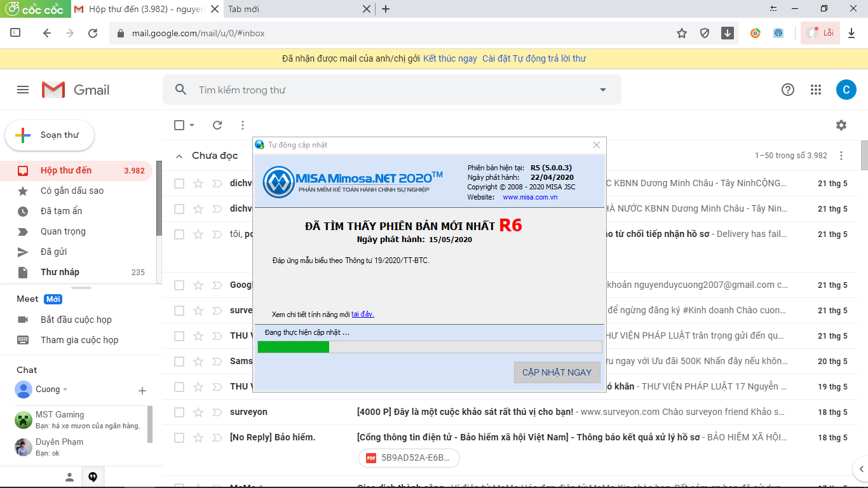Open the Đã gửi folder

[54, 252]
